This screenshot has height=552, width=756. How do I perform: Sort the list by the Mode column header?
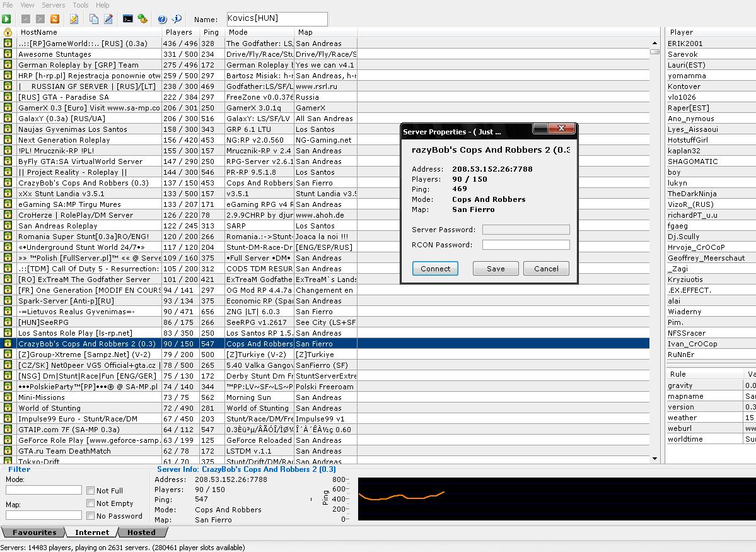(x=259, y=32)
